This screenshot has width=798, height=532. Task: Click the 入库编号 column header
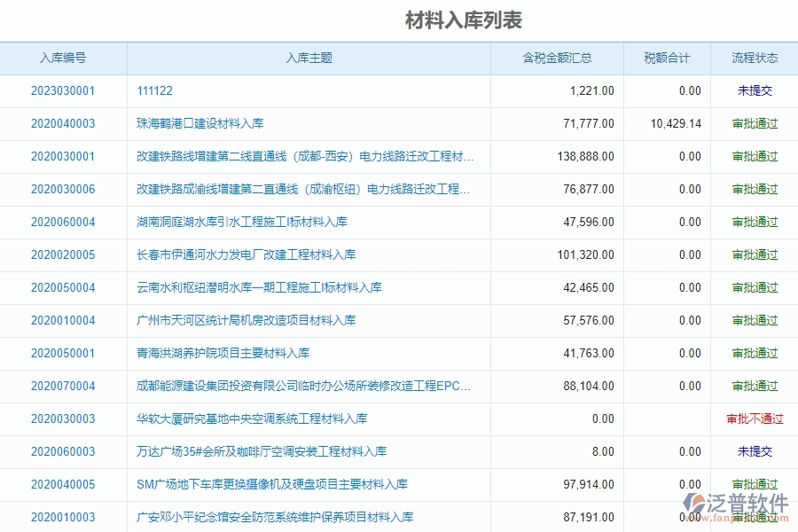(62, 58)
